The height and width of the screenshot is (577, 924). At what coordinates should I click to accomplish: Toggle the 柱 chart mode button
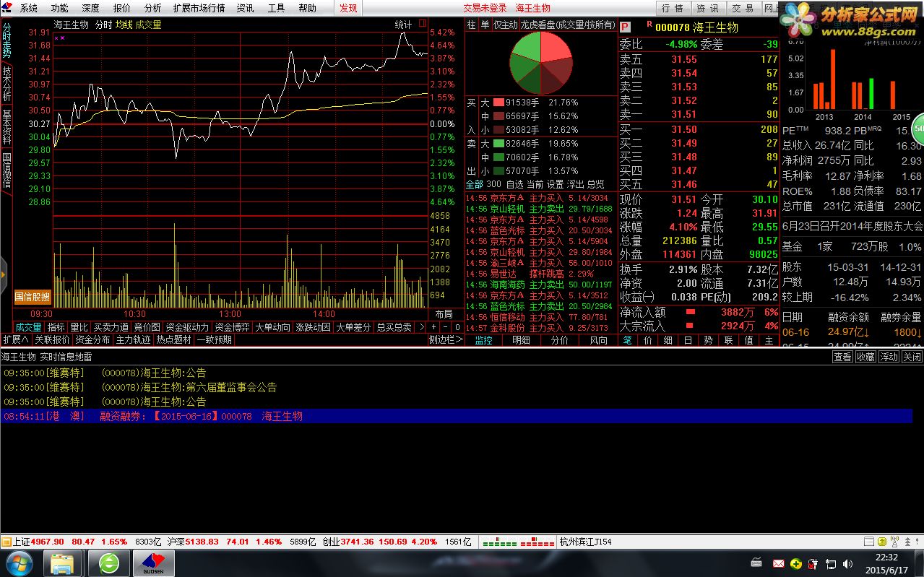pos(472,25)
